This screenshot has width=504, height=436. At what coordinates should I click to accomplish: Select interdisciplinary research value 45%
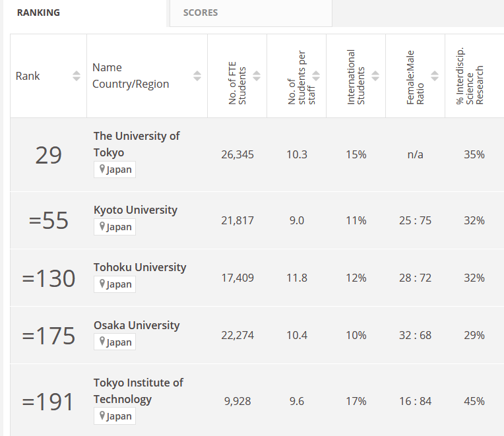tap(474, 401)
